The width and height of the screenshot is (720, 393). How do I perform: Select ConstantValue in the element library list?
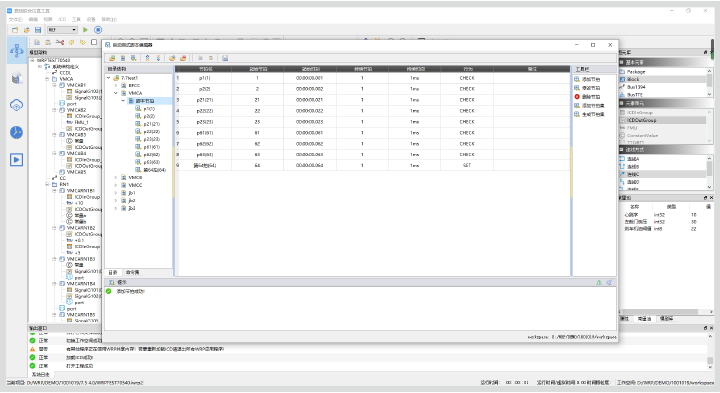(x=642, y=135)
